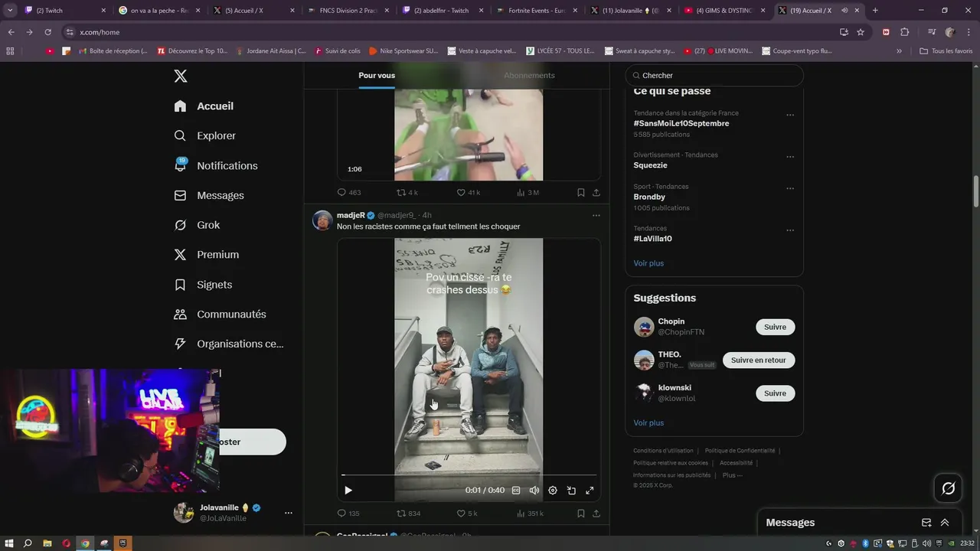Image resolution: width=980 pixels, height=551 pixels.
Task: Open Grok in the sidebar
Action: coord(197,225)
